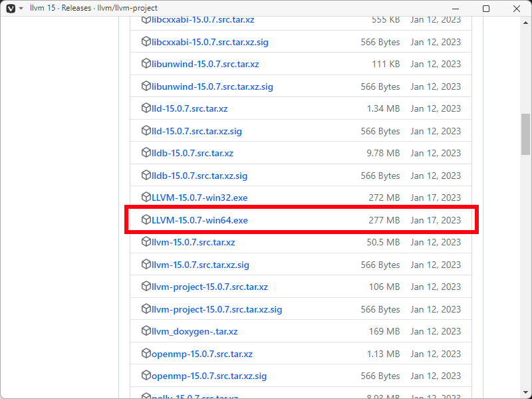532x399 pixels.
Task: Click the 169 MB size value
Action: click(384, 331)
